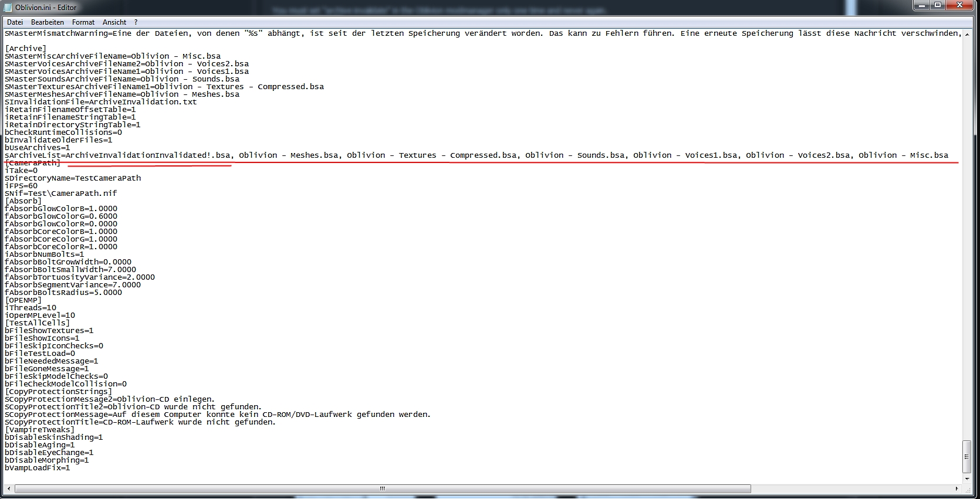Image resolution: width=980 pixels, height=499 pixels.
Task: Click the bFileCheckModelCollision=0 line
Action: click(x=66, y=384)
